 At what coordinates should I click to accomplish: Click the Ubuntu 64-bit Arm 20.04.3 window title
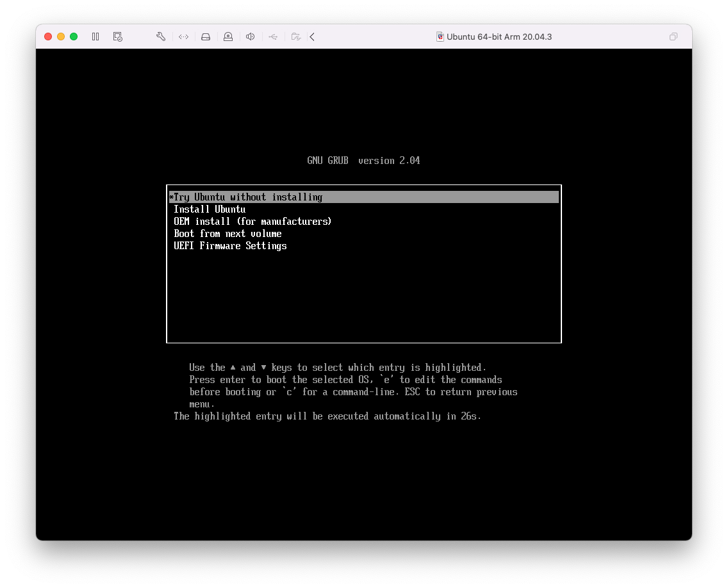499,37
